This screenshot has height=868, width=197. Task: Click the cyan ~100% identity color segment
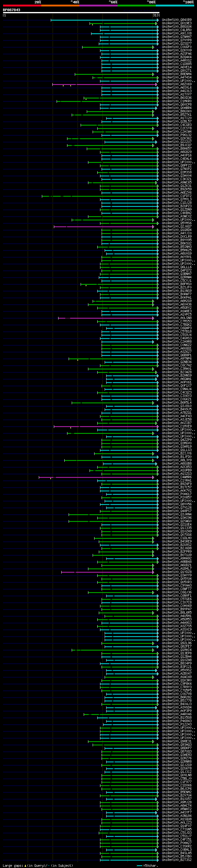(x=175, y=6)
